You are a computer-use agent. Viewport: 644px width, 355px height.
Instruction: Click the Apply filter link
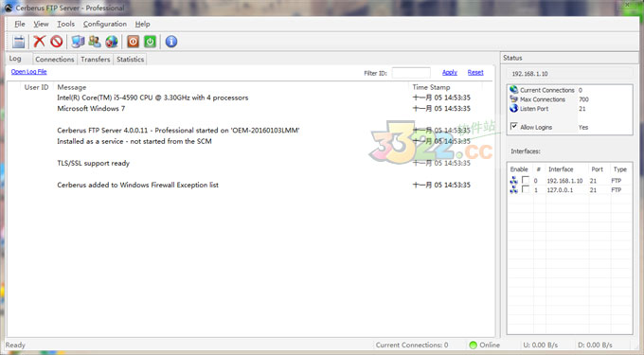click(x=450, y=72)
